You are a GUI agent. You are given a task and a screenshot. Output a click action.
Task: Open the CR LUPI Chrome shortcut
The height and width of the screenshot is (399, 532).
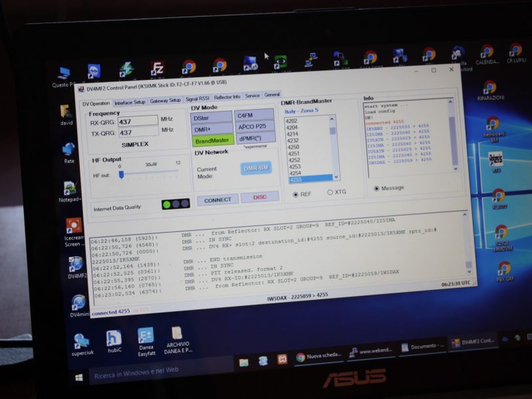tap(516, 53)
